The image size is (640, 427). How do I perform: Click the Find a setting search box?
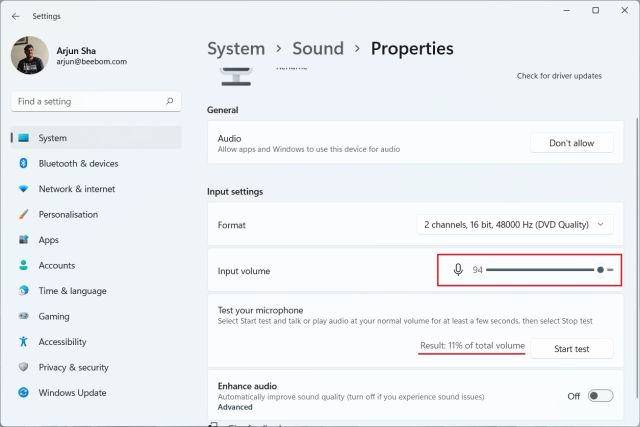click(x=88, y=101)
